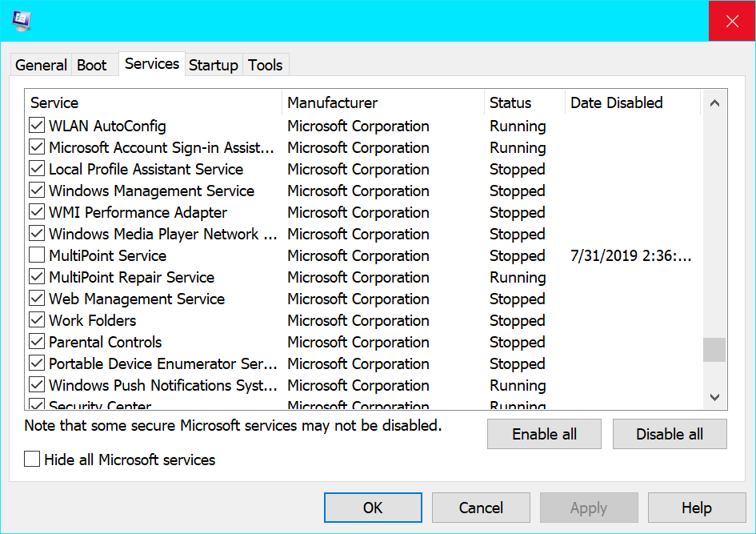Toggle Local Profile Assistant Service checkbox

click(x=37, y=169)
